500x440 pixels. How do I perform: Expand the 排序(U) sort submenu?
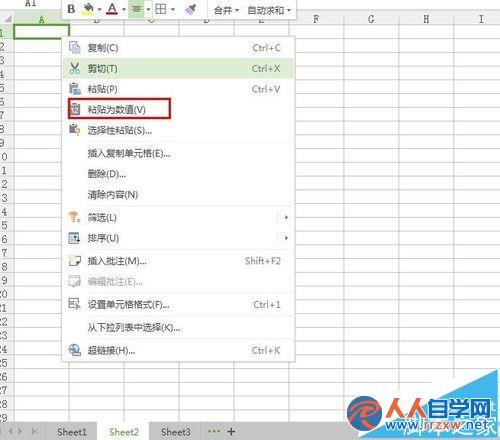pyautogui.click(x=178, y=238)
